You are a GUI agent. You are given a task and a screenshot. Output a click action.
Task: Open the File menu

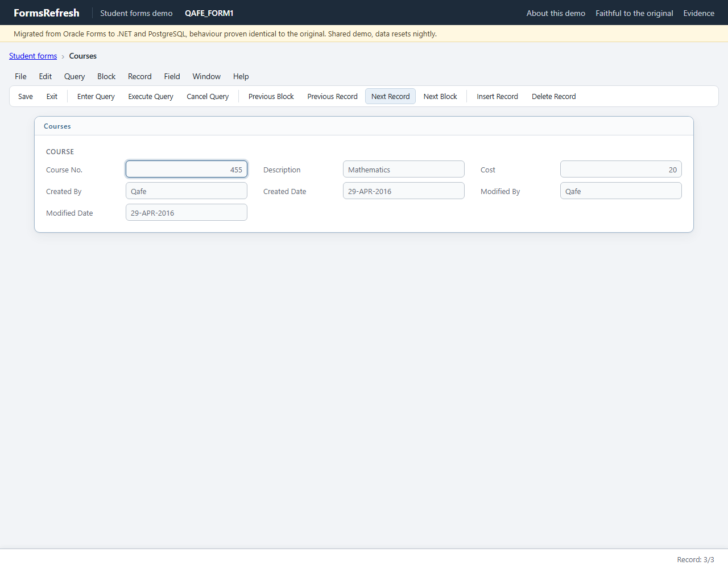(x=20, y=76)
